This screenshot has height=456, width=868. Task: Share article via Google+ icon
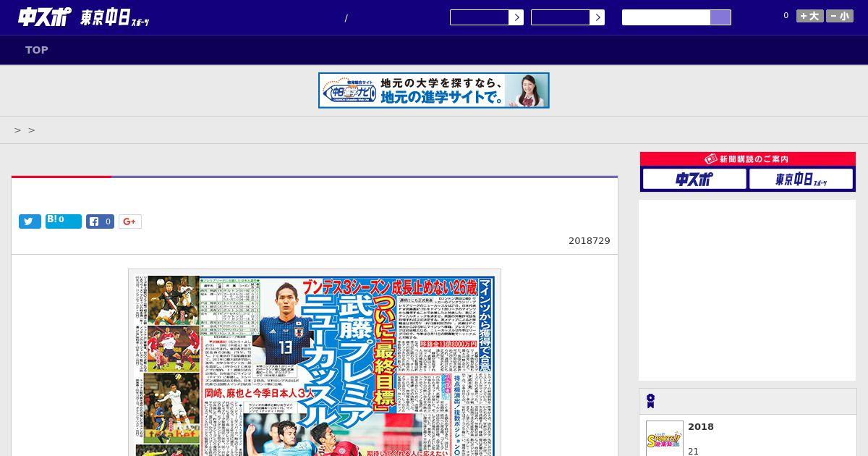pos(130,221)
